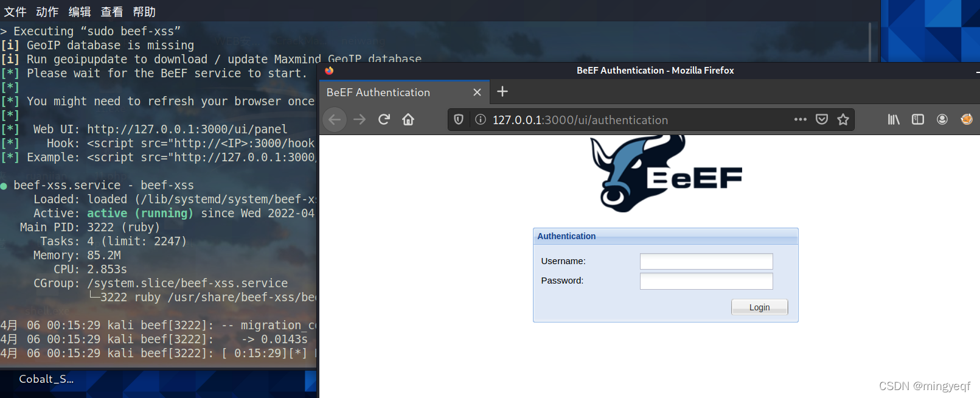Open the 文件 menu in the terminal
Image resolution: width=980 pixels, height=398 pixels.
coord(15,12)
